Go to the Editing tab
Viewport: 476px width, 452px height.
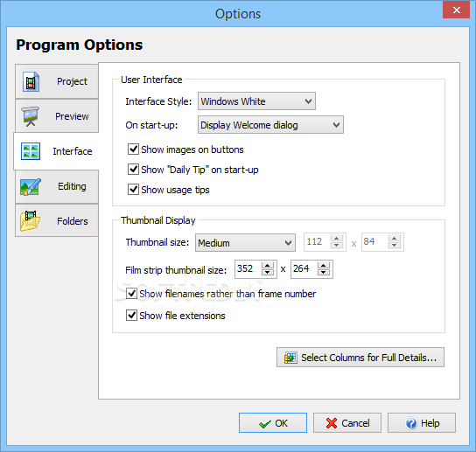(57, 186)
